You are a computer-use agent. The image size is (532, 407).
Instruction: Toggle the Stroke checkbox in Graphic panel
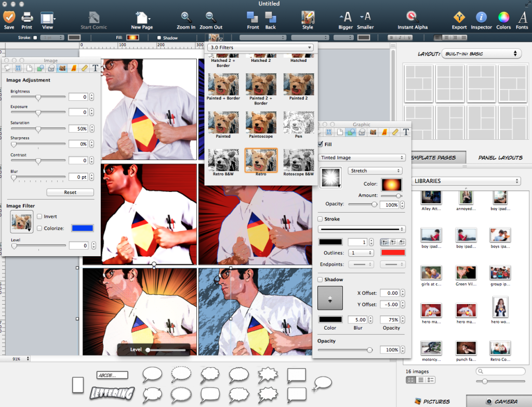[320, 219]
